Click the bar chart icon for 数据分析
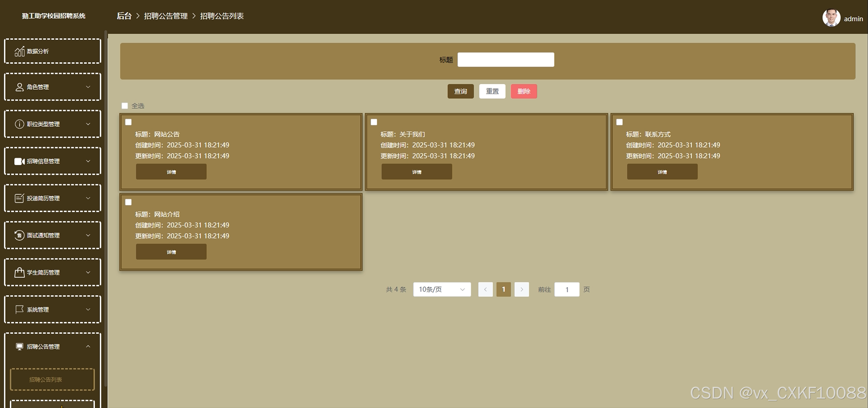 click(x=20, y=51)
